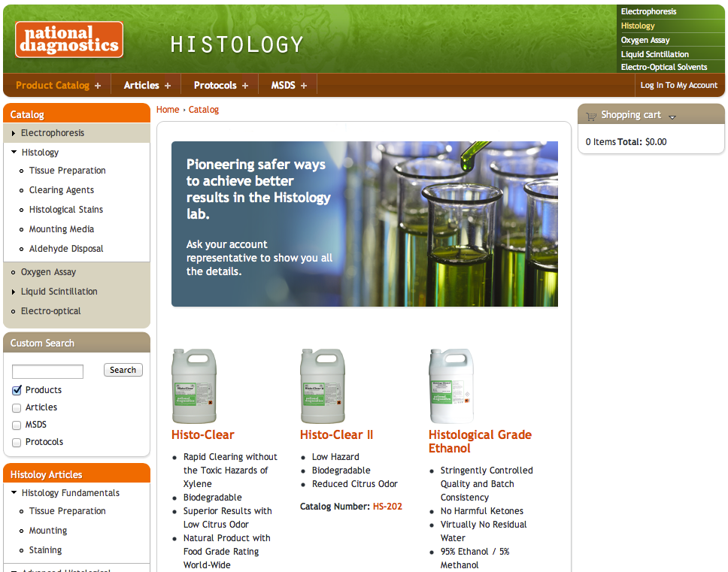Screen dimensions: 728x572
Task: Open Tissue Preparation under Catalog Histology
Action: pos(68,171)
